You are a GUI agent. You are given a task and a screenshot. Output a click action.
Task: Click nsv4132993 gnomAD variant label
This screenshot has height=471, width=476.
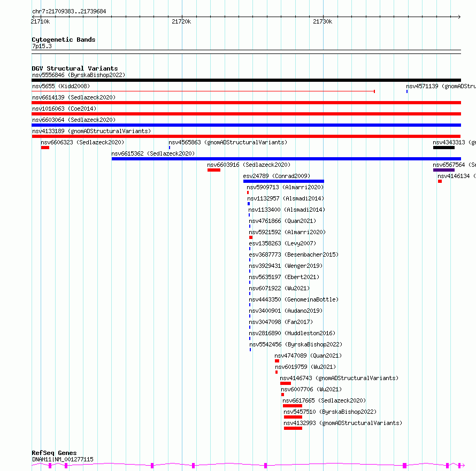[343, 423]
